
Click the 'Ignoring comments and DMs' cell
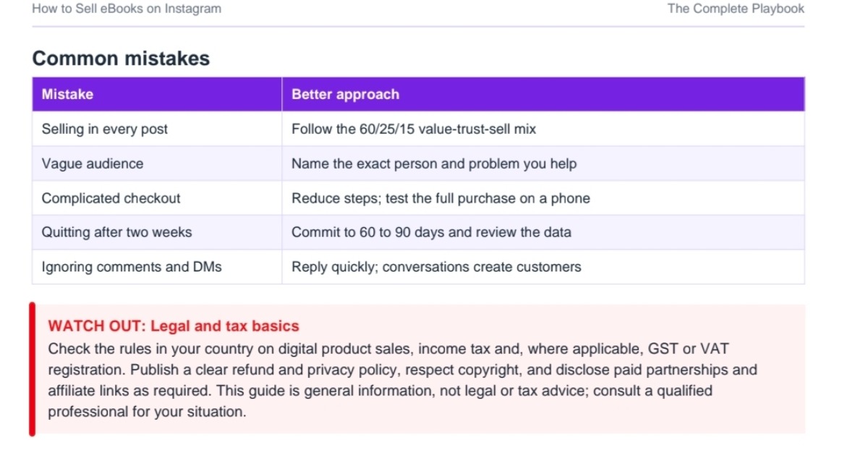(x=157, y=267)
